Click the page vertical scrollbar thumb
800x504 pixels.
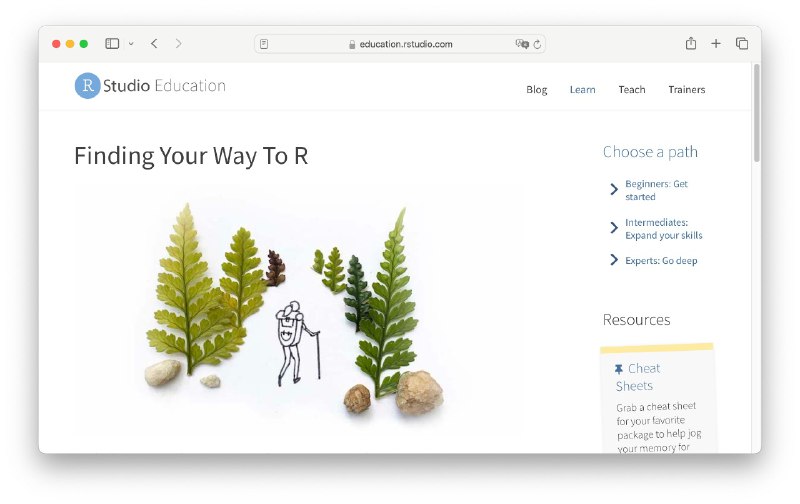tap(757, 113)
